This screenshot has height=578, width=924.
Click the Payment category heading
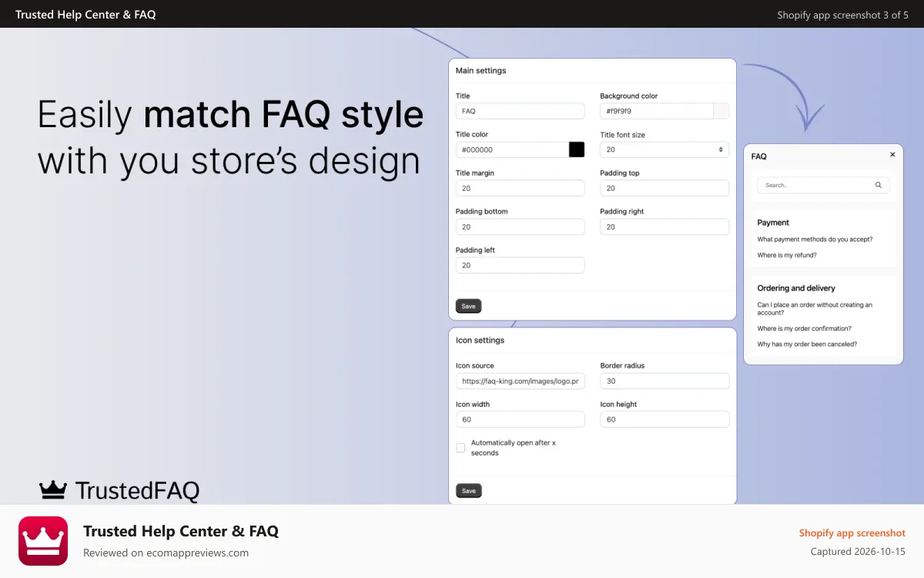[x=773, y=223]
